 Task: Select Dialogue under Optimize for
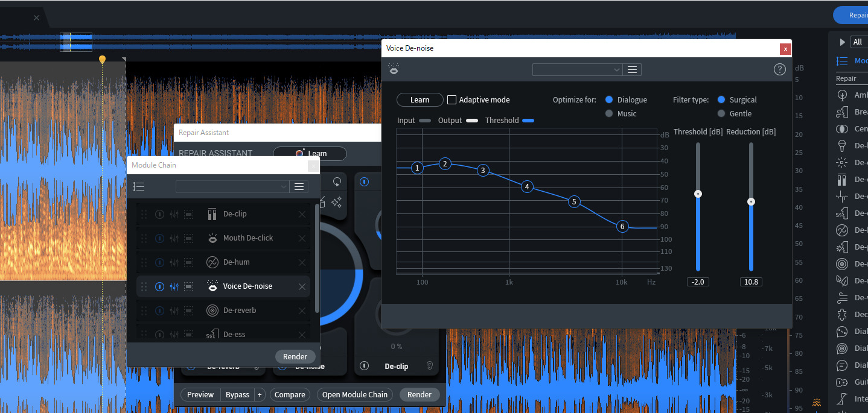point(609,99)
